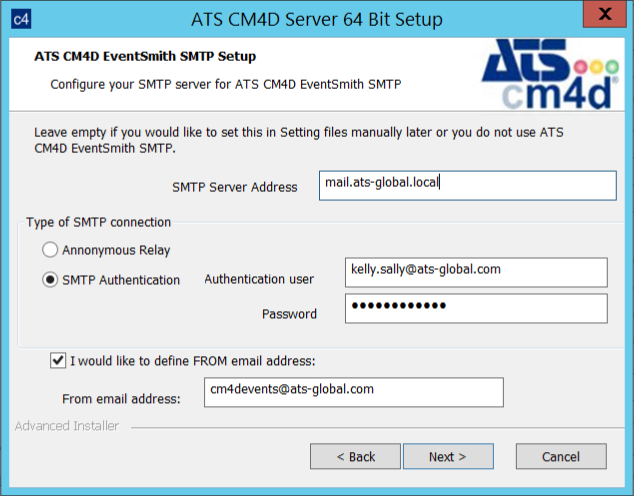Screen dimensions: 634x496
Task: Click the Authentication user field
Action: pyautogui.click(x=476, y=272)
